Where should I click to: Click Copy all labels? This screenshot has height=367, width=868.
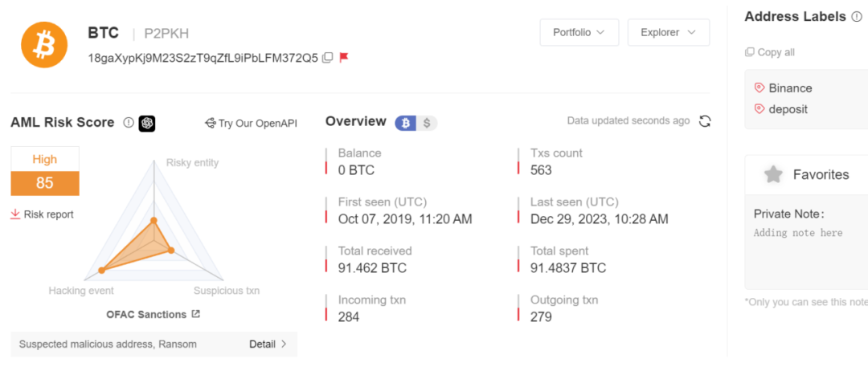769,52
